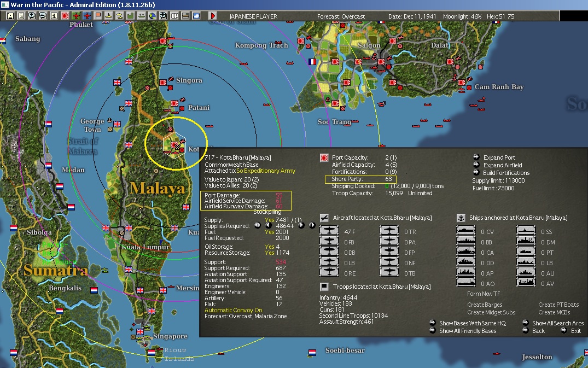Click 'Create Barges' link
The height and width of the screenshot is (368, 588).
point(485,305)
